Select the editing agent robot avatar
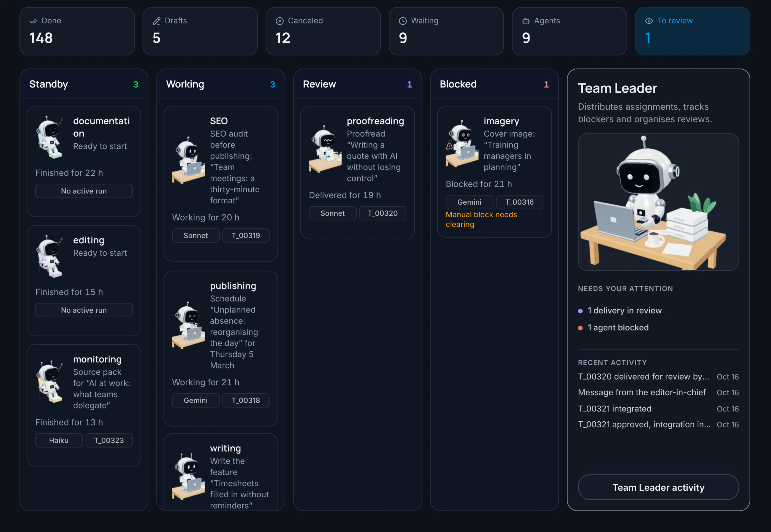Image resolution: width=771 pixels, height=532 pixels. [x=50, y=256]
